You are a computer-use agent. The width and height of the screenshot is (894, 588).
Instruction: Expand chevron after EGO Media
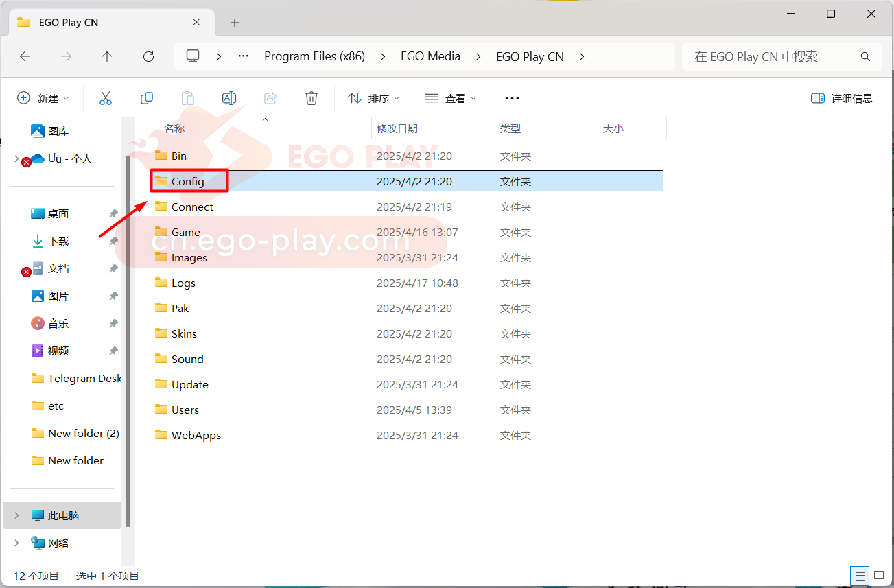478,56
